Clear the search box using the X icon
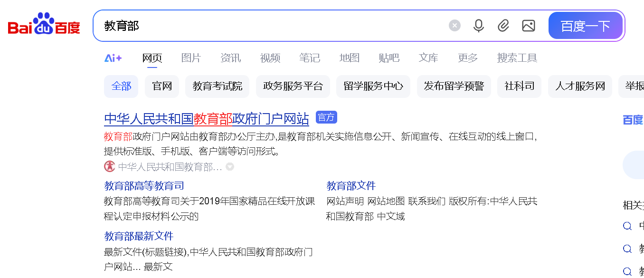This screenshot has height=278, width=644. (x=455, y=26)
